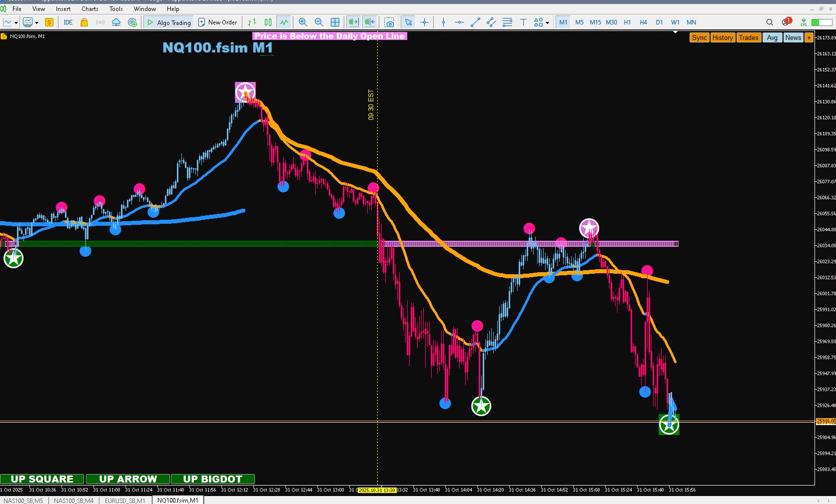Draw a horizontal line on chart

click(459, 22)
